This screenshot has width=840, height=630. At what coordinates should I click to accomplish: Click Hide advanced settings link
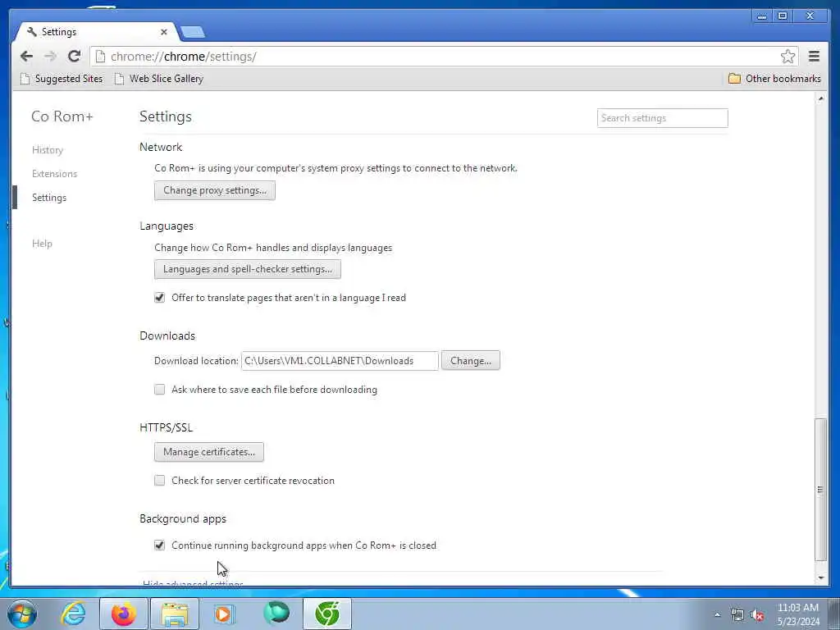[x=193, y=583]
